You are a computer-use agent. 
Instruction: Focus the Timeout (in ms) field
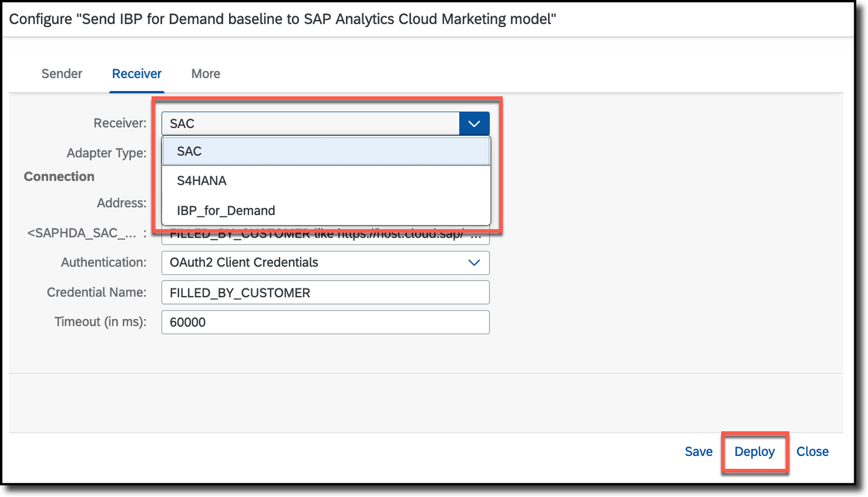pos(325,322)
